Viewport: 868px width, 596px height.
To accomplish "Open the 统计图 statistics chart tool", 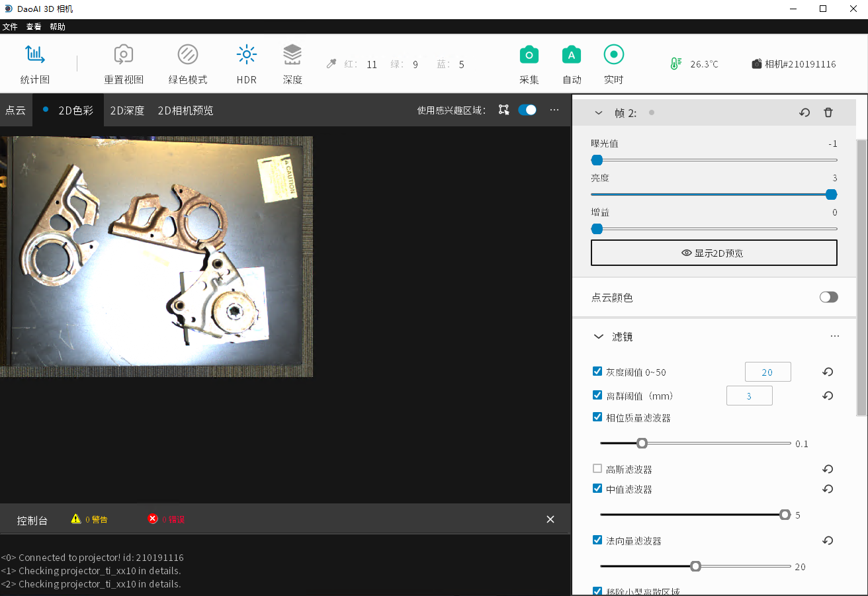I will coord(34,56).
